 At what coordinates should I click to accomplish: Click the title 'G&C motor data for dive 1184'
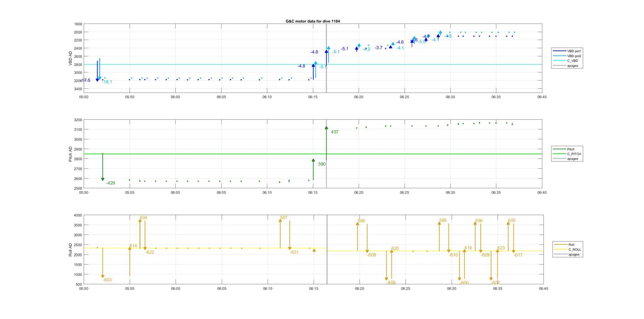click(x=313, y=21)
